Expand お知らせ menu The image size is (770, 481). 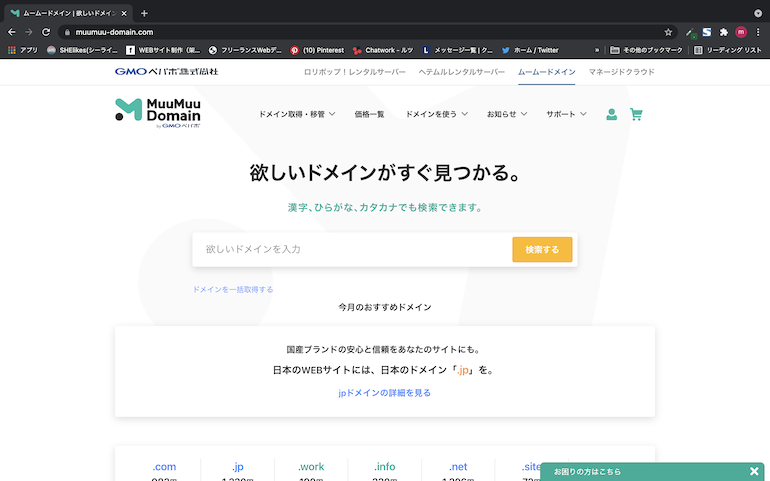pos(507,114)
